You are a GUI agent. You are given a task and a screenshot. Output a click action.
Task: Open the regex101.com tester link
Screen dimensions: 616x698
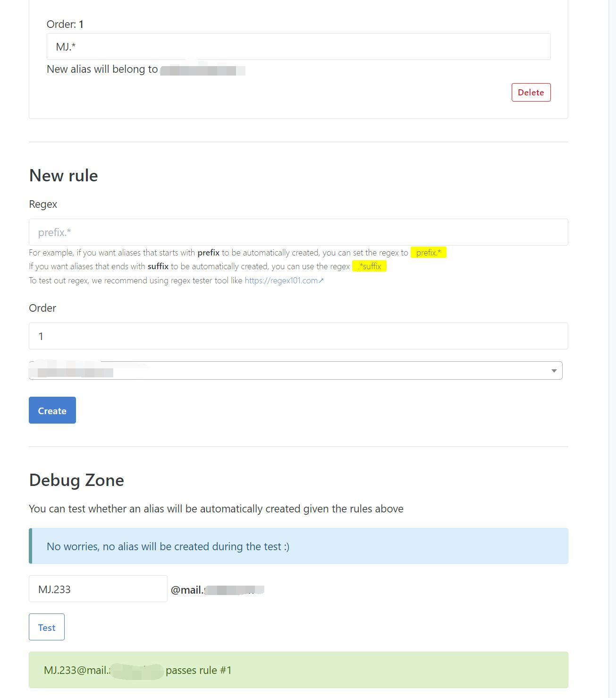[x=282, y=280]
